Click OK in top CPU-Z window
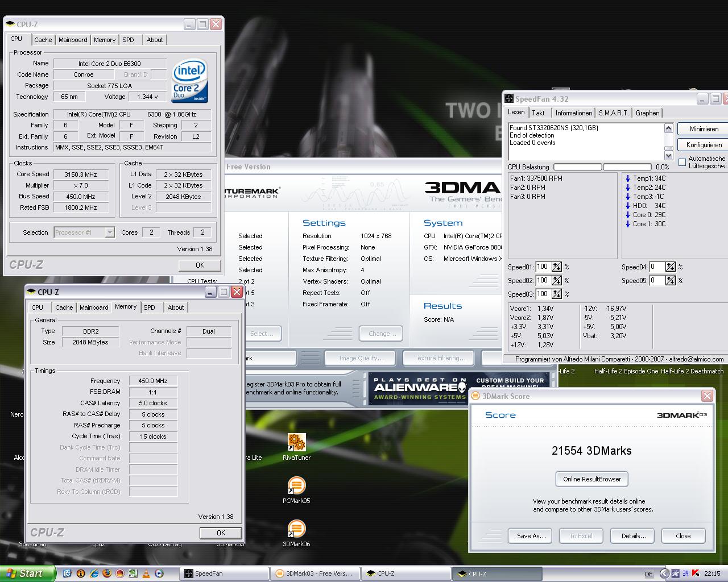 [200, 265]
